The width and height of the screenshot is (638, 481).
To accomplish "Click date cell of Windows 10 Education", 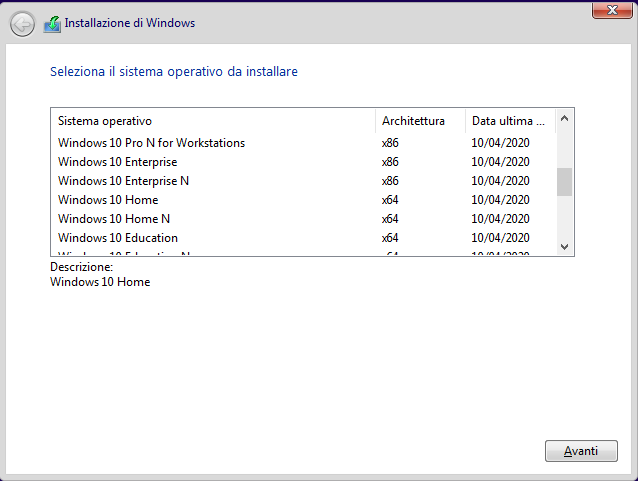I will pyautogui.click(x=500, y=238).
